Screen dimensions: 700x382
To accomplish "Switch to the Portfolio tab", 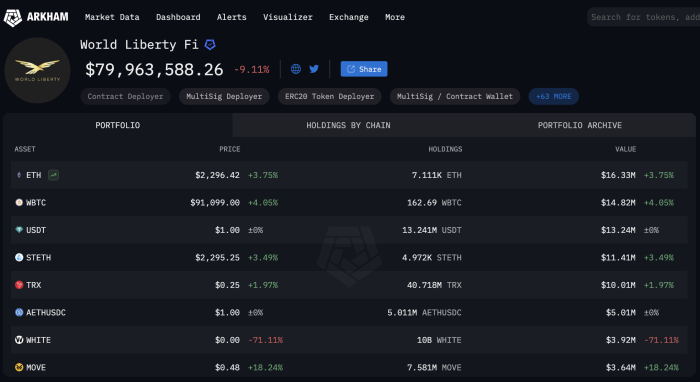I will pos(118,125).
